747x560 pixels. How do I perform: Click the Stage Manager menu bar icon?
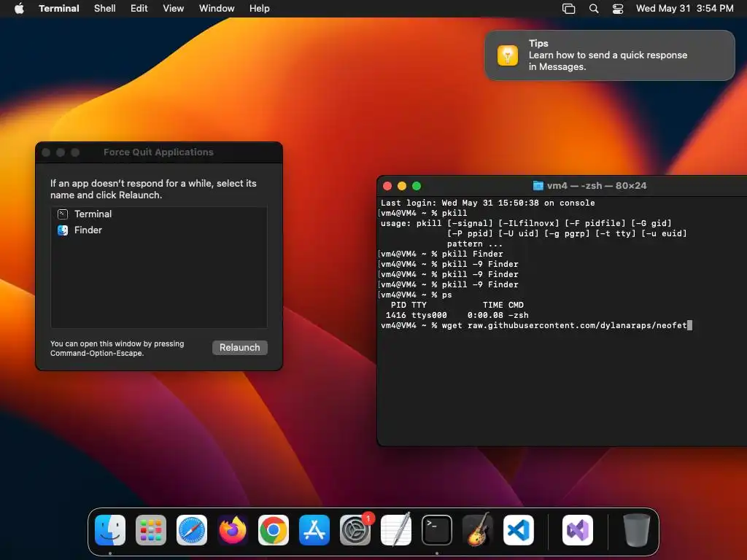click(x=569, y=9)
